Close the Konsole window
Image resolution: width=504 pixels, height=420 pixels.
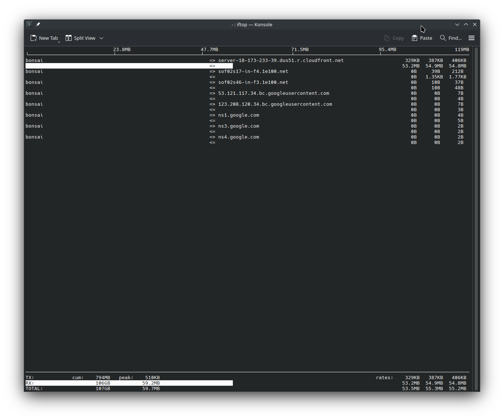tap(475, 24)
